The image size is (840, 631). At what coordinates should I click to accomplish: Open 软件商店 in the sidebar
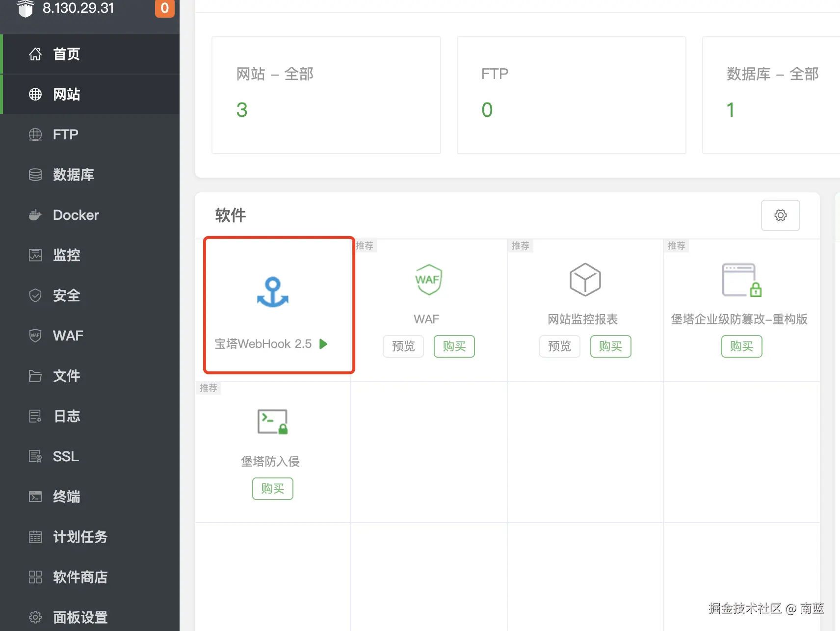(x=90, y=577)
